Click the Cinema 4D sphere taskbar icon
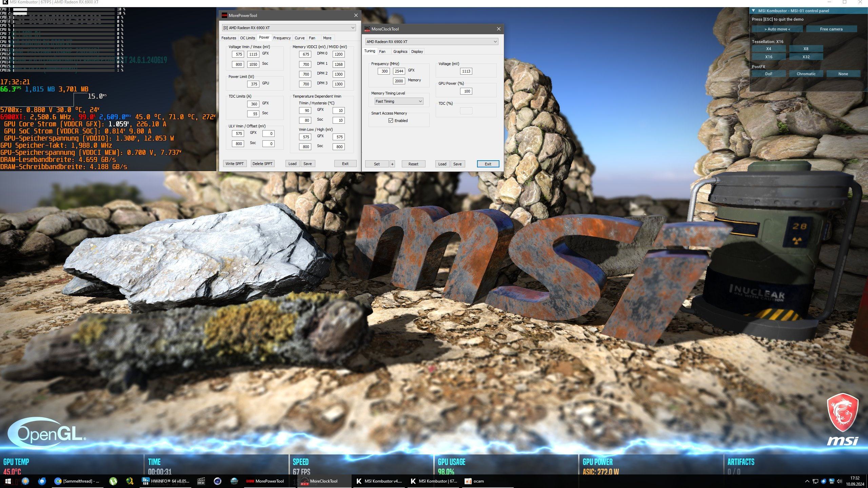Screen dimensions: 868x488 [x=217, y=481]
